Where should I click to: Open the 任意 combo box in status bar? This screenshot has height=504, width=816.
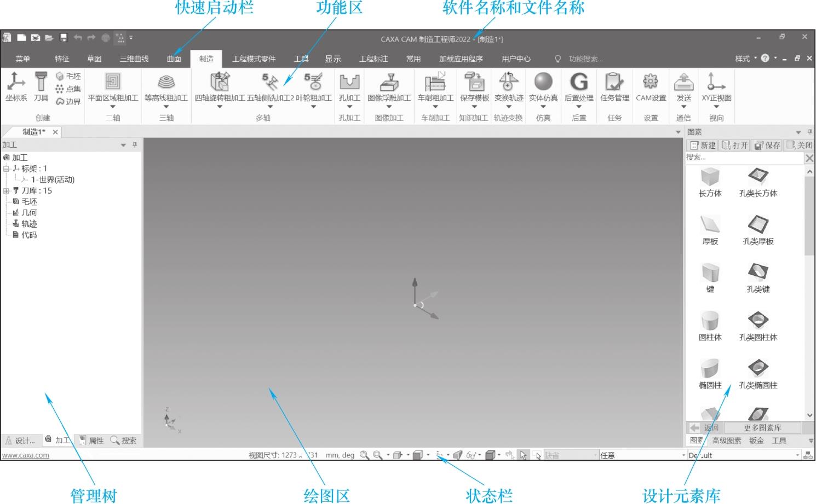point(642,455)
